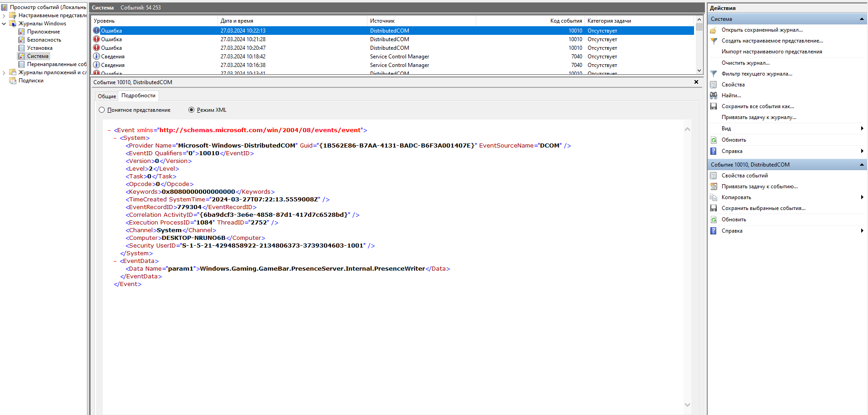Image resolution: width=868 pixels, height=415 pixels.
Task: Click 'Очистить журнал...' action
Action: click(x=745, y=63)
